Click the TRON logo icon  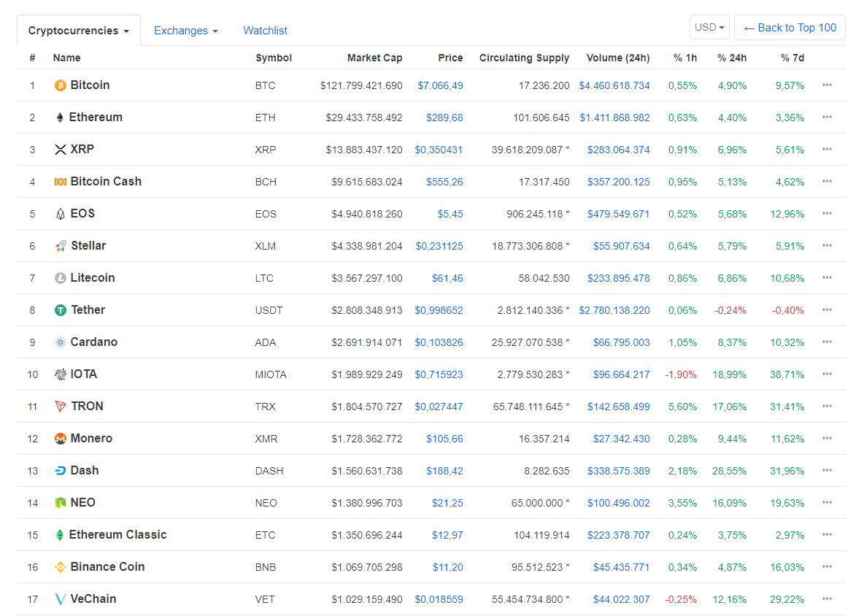pyautogui.click(x=60, y=407)
